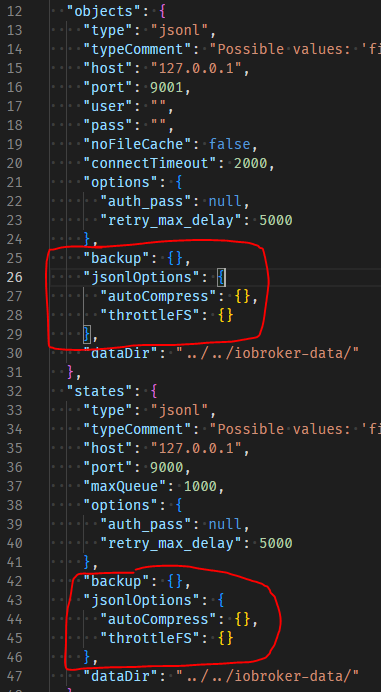Click the 5000 value on line 40
Screen dimensions: 381x692
click(275, 543)
